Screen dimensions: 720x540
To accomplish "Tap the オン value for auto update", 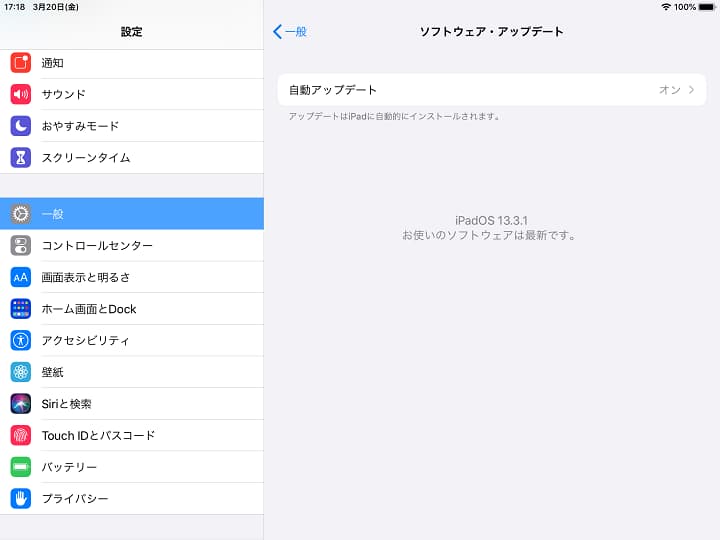I will pyautogui.click(x=669, y=90).
